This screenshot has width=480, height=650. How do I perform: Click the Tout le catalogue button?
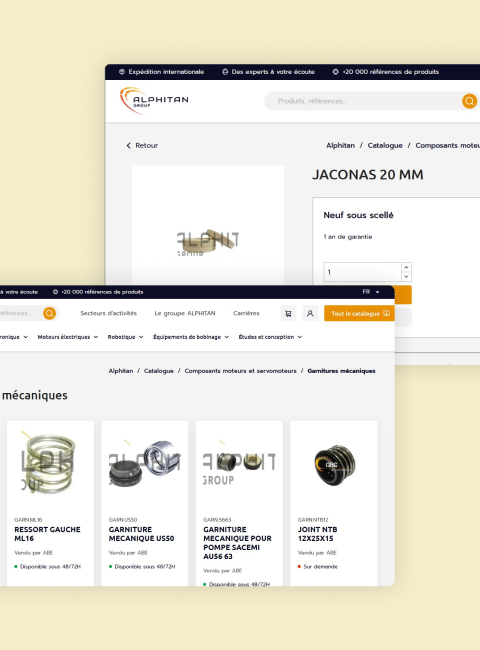tap(359, 313)
